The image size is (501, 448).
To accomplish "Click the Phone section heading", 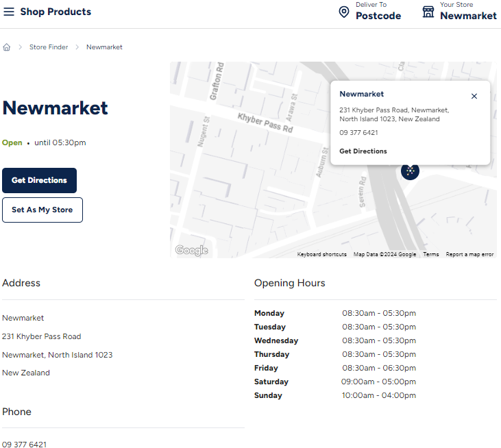I will (16, 412).
